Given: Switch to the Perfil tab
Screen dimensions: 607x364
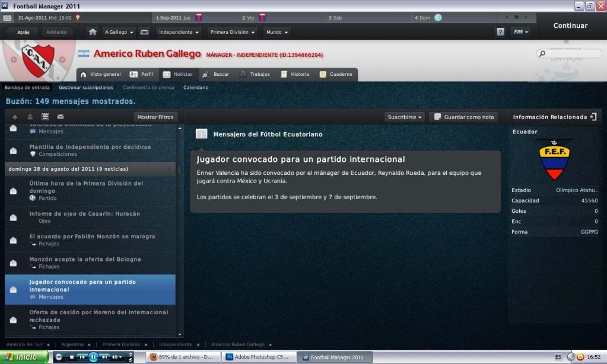Looking at the screenshot, I should pyautogui.click(x=142, y=74).
